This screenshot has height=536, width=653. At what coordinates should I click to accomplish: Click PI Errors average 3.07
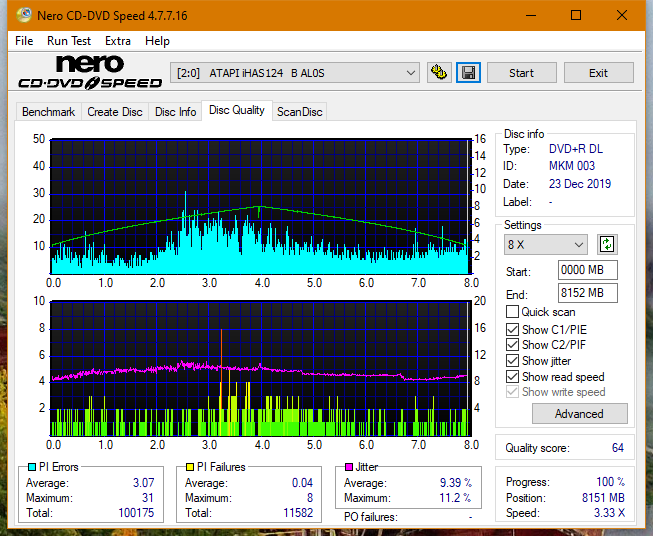[x=144, y=483]
